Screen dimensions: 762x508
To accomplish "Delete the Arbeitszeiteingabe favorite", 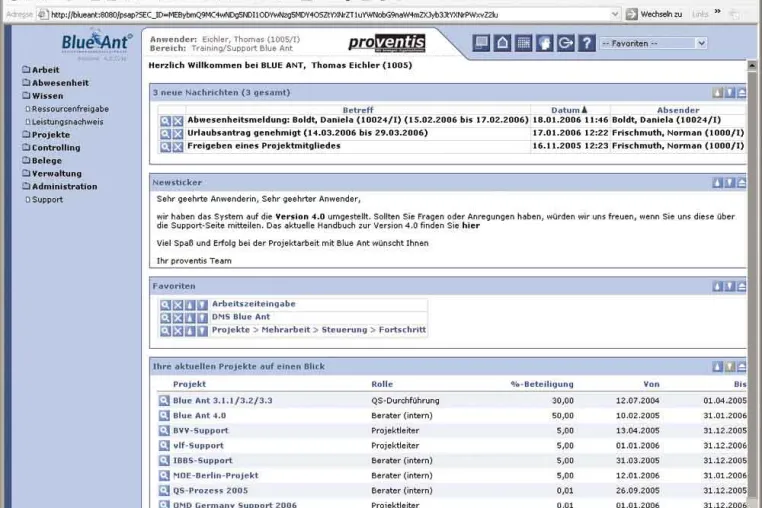I will [x=178, y=305].
